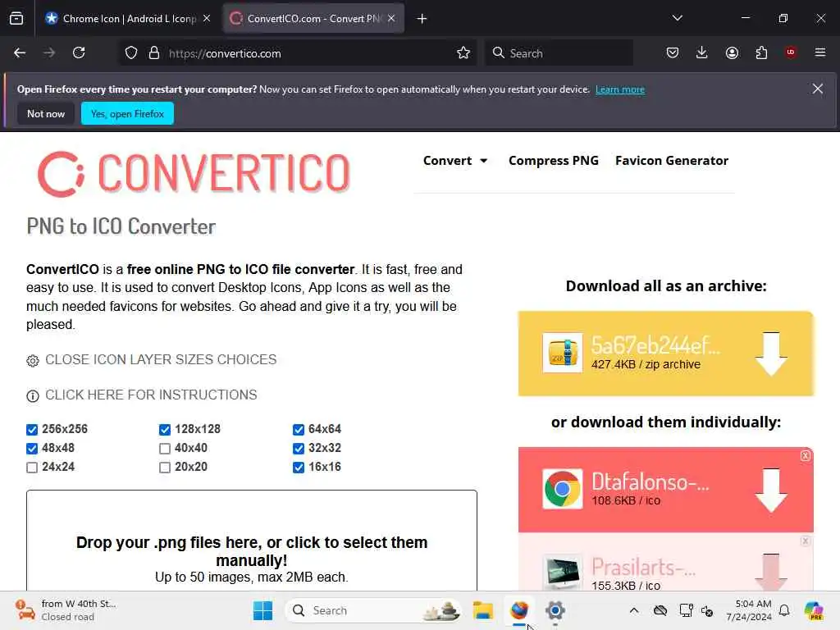
Task: Click Yes, open Firefox button
Action: [127, 113]
